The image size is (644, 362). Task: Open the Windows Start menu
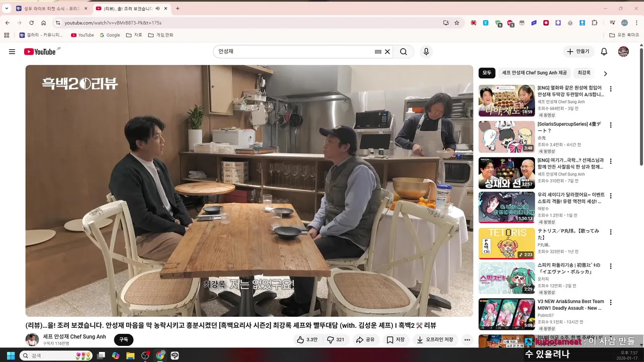10,355
